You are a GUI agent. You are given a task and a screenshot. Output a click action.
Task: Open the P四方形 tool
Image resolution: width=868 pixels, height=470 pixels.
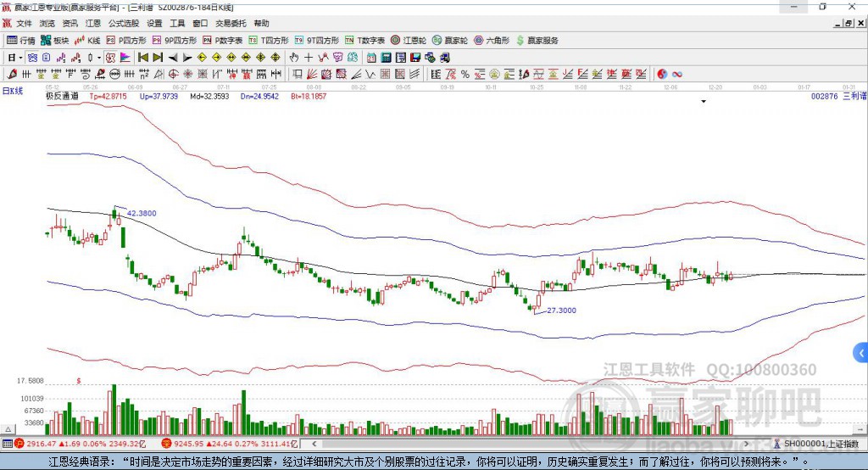(126, 41)
